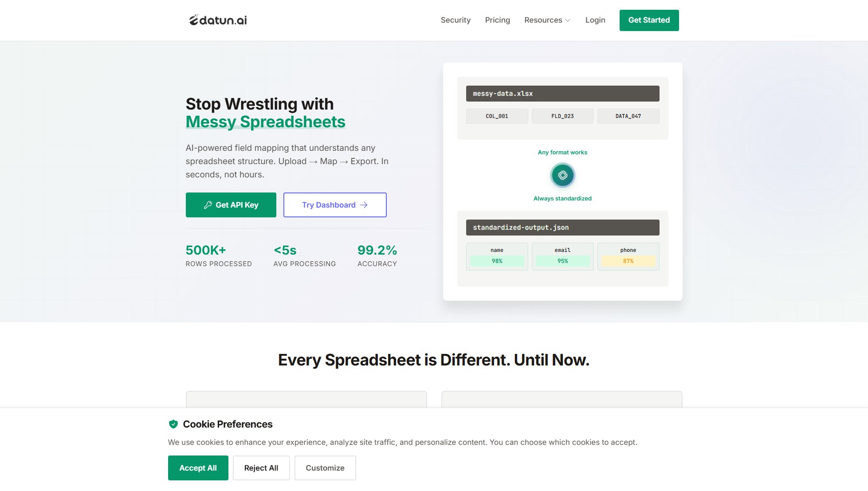Viewport: 868px width, 491px height.
Task: Click the Get Started button
Action: click(x=649, y=20)
